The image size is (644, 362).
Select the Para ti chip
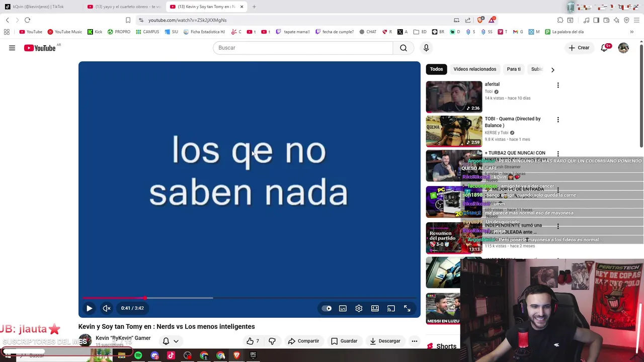click(x=514, y=69)
